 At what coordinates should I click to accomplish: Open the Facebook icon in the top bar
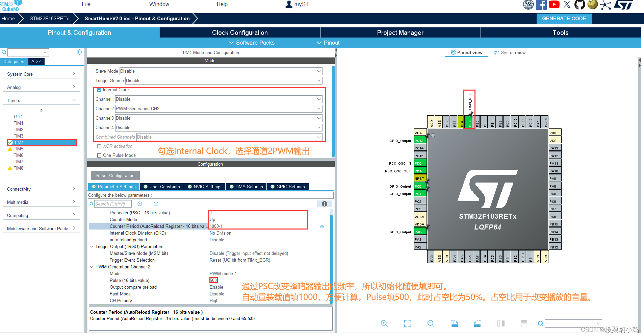point(541,5)
